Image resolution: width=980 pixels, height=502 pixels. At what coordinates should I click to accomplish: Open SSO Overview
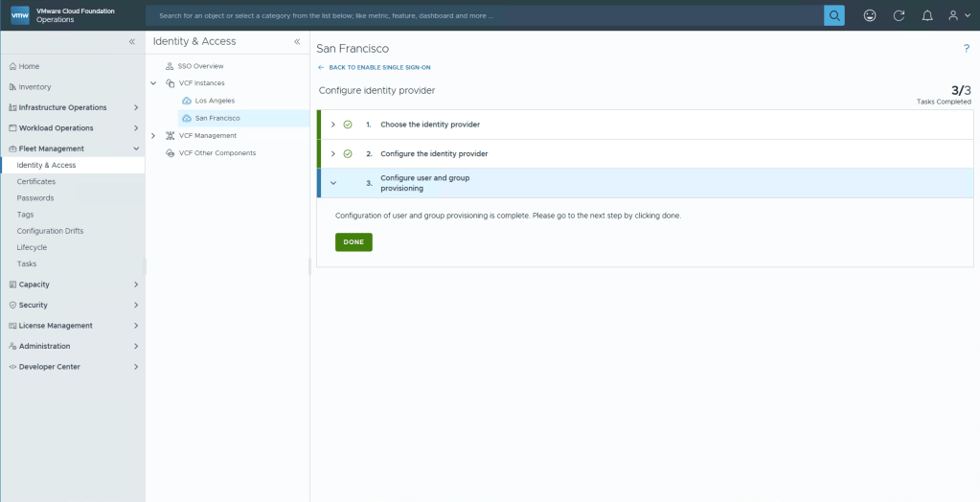[x=200, y=66]
